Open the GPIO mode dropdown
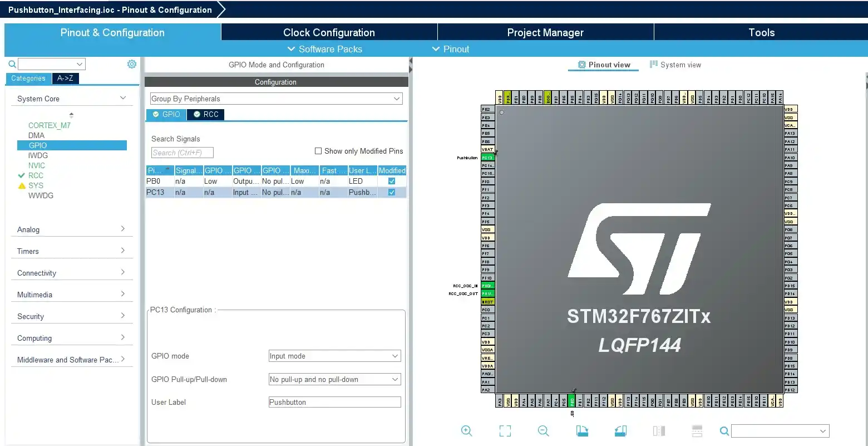 tap(334, 356)
